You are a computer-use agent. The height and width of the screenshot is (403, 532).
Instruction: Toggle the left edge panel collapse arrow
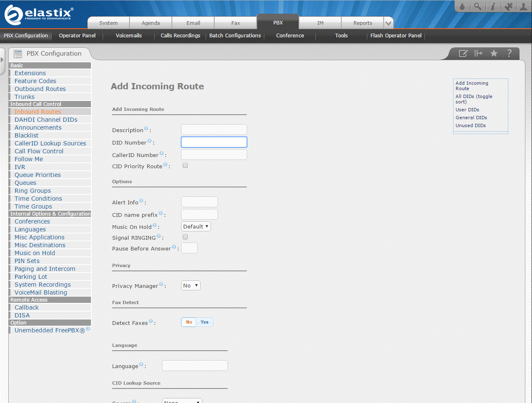click(x=2, y=60)
